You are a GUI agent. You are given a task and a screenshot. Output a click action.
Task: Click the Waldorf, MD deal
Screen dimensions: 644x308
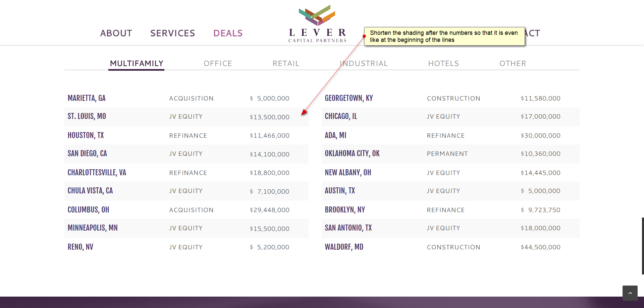tap(344, 247)
